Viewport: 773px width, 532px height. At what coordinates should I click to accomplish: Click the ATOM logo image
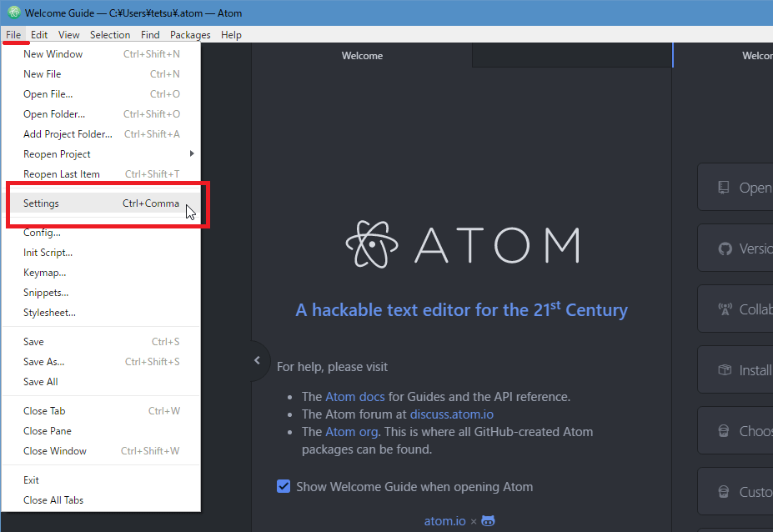(x=462, y=244)
